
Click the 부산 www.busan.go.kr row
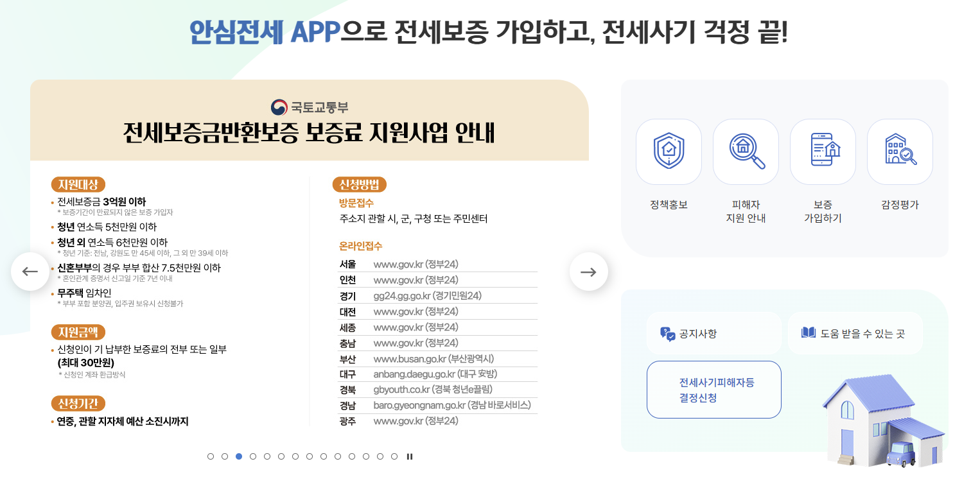coord(438,359)
